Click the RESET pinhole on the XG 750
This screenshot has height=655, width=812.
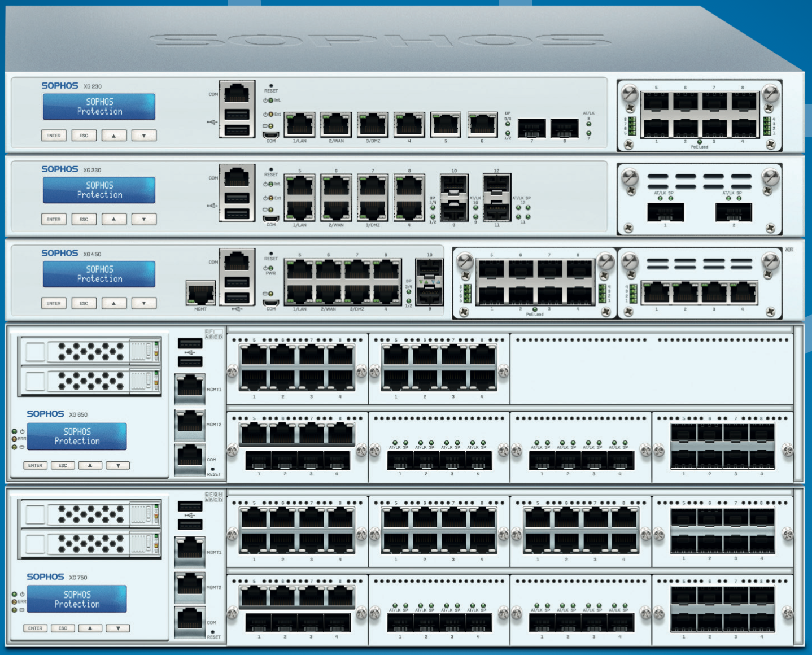click(x=213, y=632)
